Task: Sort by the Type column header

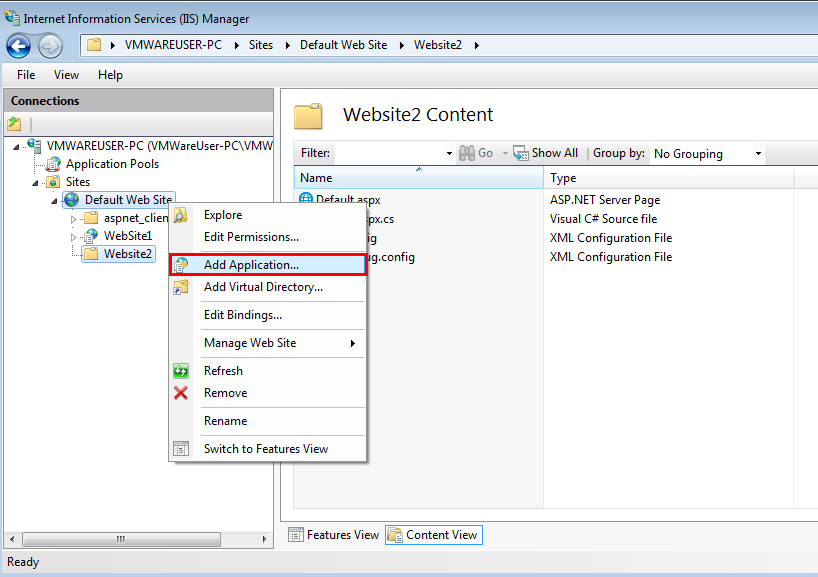Action: pos(669,178)
